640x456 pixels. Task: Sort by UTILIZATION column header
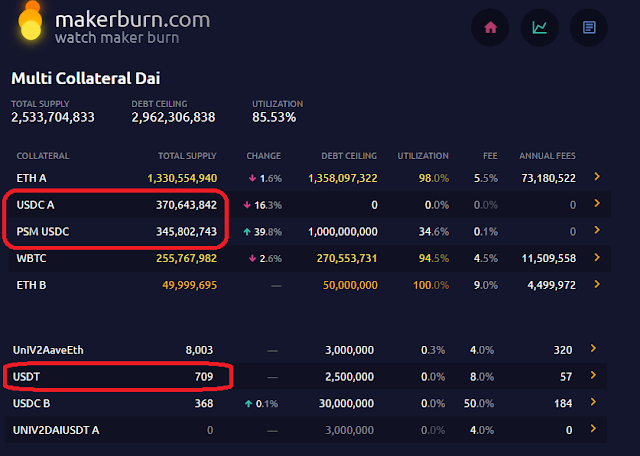point(423,156)
